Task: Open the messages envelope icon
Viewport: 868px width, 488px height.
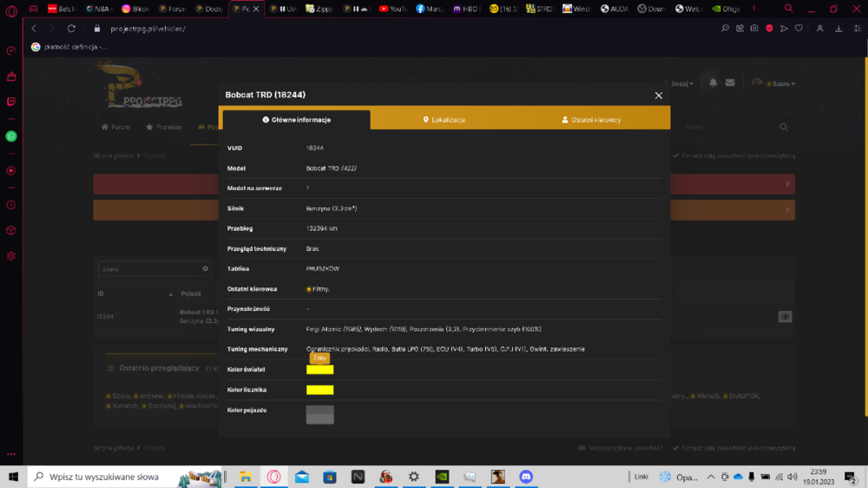Action: tap(730, 83)
